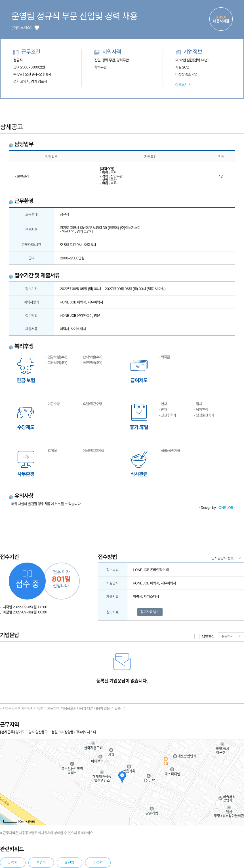Click the 해태제과식품 일산영업소 marker
This screenshot has height=868, width=244.
pyautogui.click(x=102, y=772)
